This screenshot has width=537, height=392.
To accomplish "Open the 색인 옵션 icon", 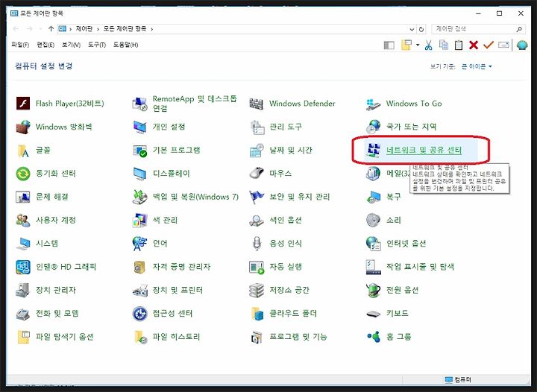I will click(x=257, y=220).
